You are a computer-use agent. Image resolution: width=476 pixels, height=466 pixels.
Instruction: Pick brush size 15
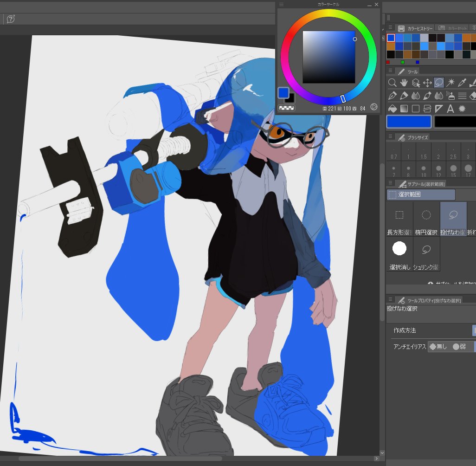pyautogui.click(x=453, y=170)
